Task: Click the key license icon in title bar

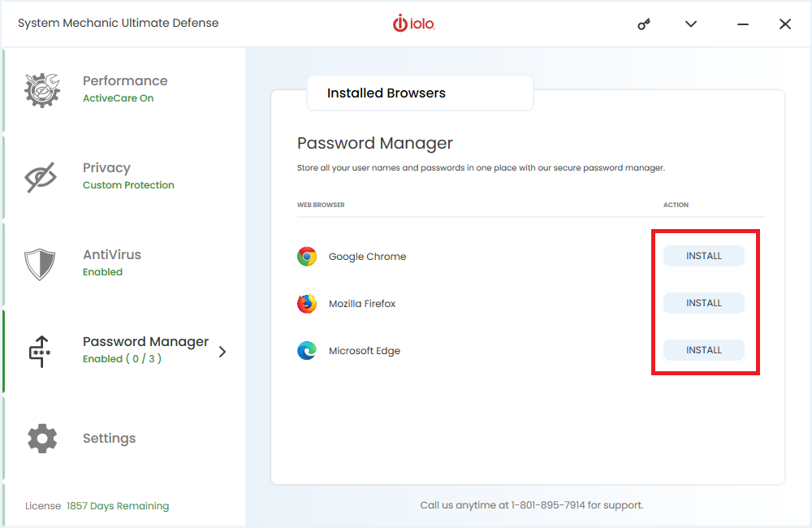Action: (644, 24)
